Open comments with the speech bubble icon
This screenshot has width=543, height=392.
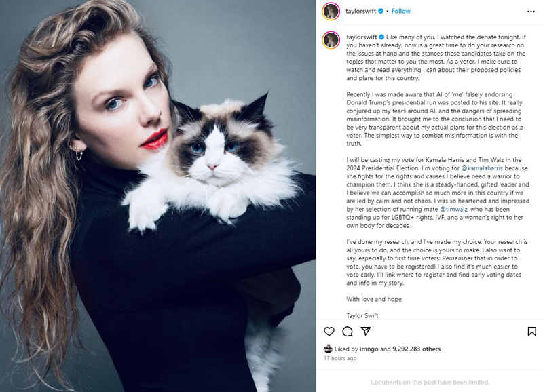(348, 332)
